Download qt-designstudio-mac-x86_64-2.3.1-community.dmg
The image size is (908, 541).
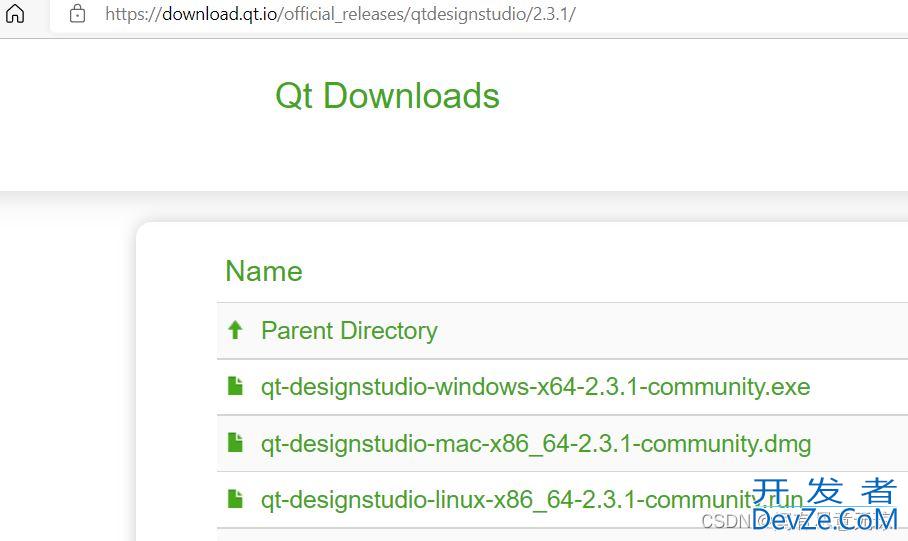pyautogui.click(x=536, y=444)
